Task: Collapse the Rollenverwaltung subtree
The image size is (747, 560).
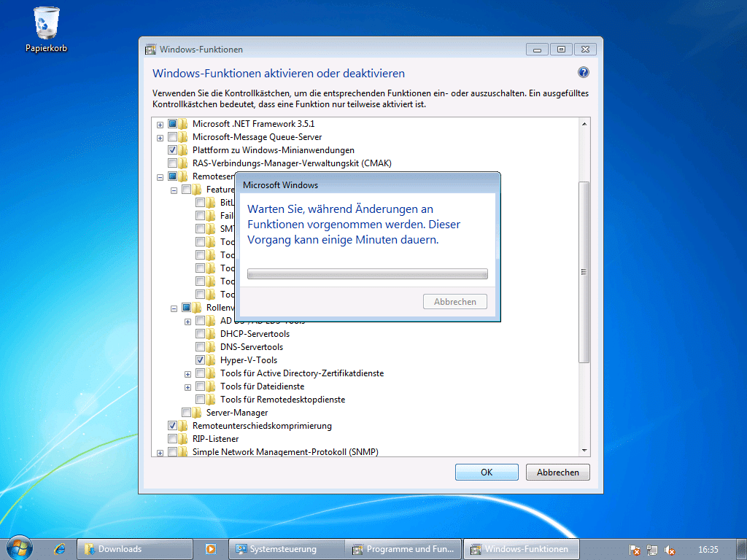Action: click(x=174, y=308)
